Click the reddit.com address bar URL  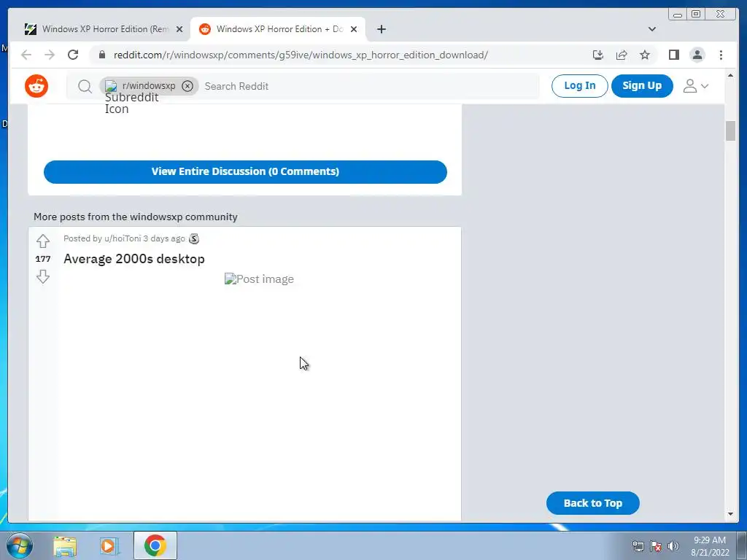pos(301,55)
